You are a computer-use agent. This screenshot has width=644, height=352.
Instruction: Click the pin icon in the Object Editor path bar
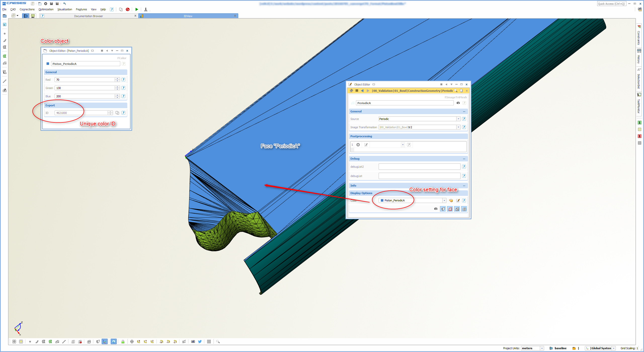[351, 91]
